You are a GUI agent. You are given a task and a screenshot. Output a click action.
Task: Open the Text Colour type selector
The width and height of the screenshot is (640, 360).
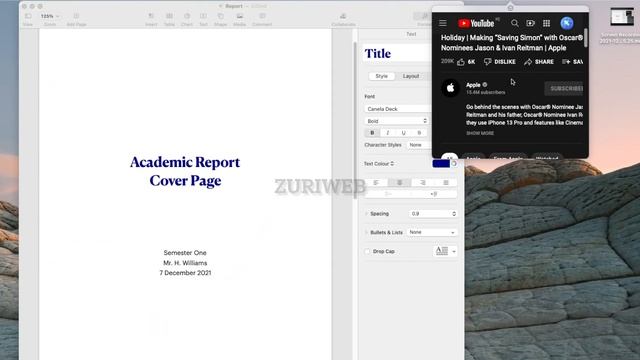coord(379,164)
